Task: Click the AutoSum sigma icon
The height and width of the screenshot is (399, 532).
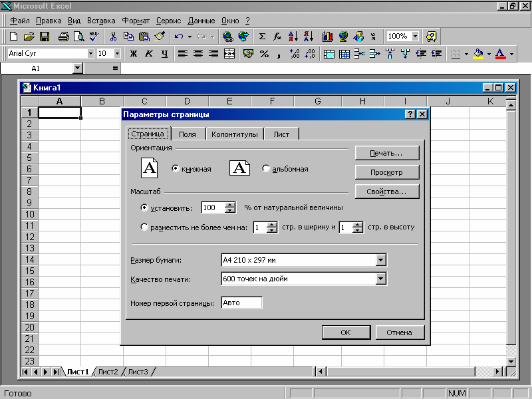Action: [262, 37]
